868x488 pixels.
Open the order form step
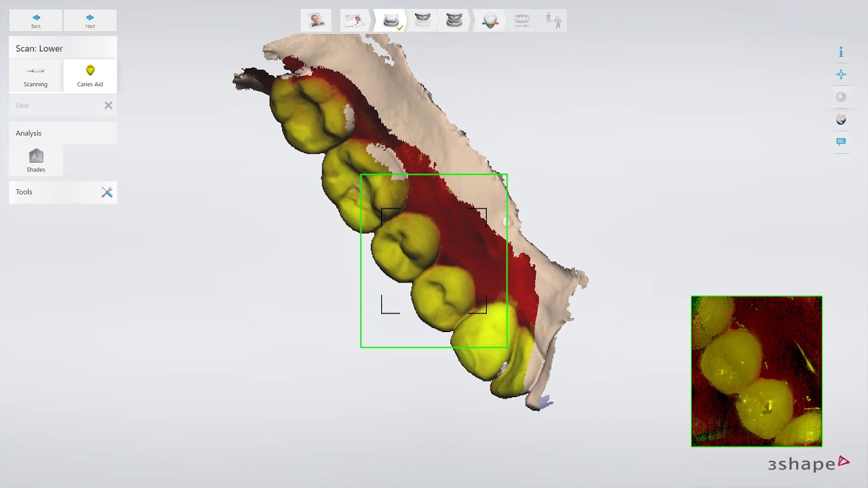[x=353, y=21]
